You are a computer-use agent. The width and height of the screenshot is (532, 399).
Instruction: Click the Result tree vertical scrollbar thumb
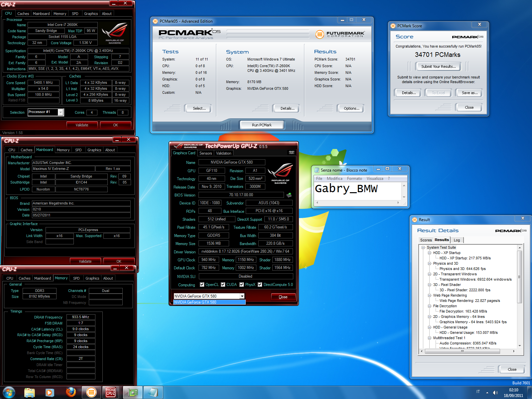click(519, 277)
